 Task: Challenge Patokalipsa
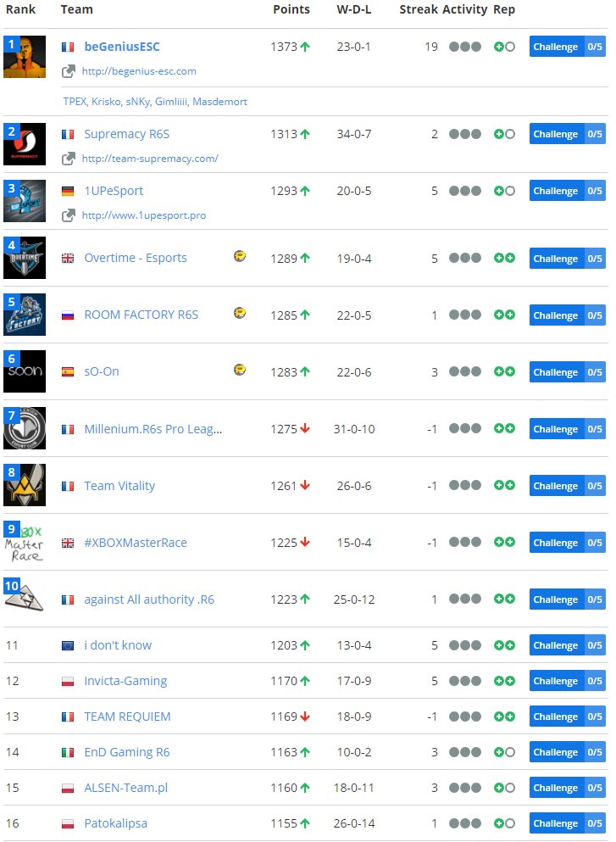[567, 823]
